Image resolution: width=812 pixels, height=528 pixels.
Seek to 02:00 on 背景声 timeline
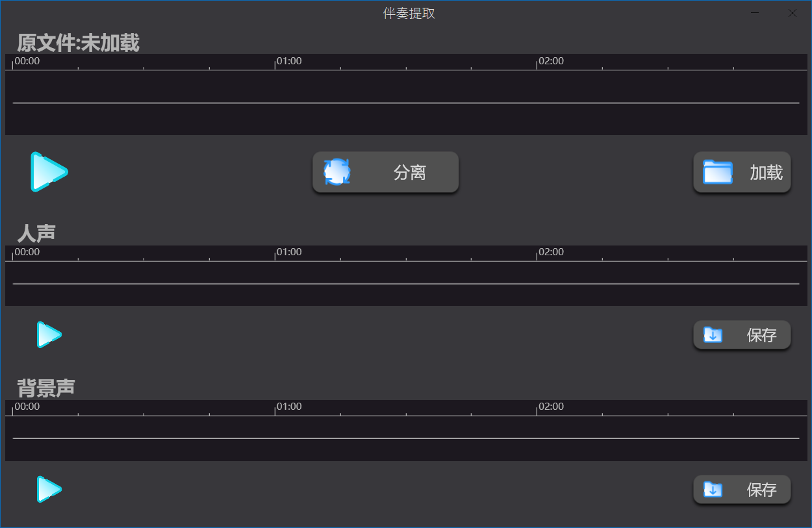(537, 408)
